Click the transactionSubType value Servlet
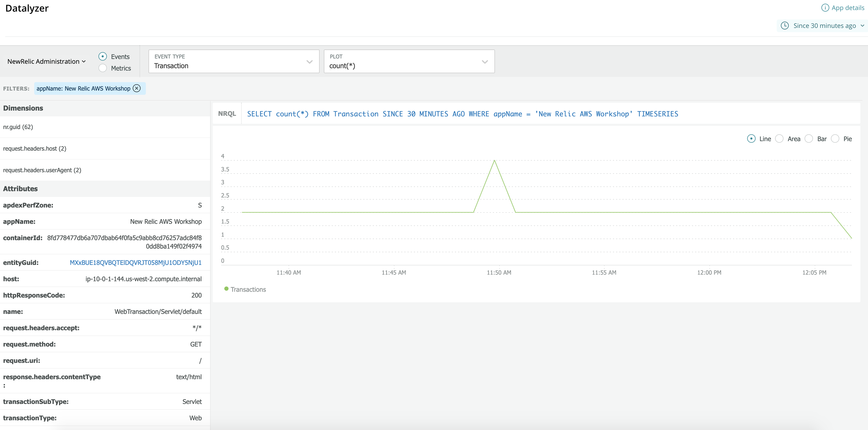The image size is (868, 430). [192, 402]
